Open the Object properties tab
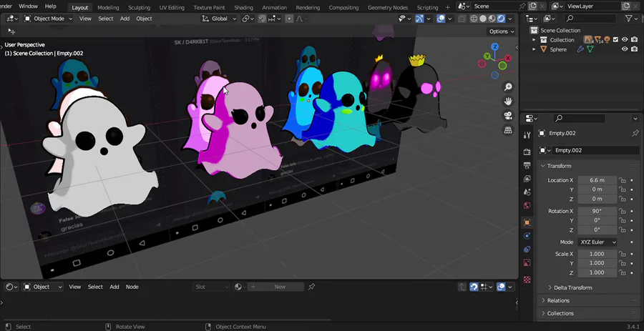This screenshot has height=331, width=644. click(527, 222)
